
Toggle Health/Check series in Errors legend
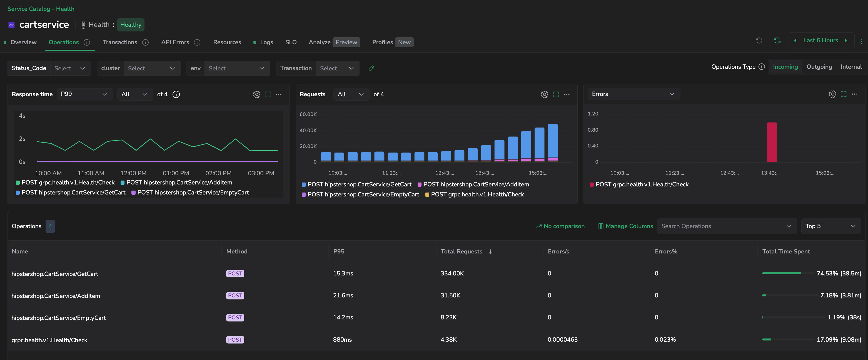[x=639, y=184]
